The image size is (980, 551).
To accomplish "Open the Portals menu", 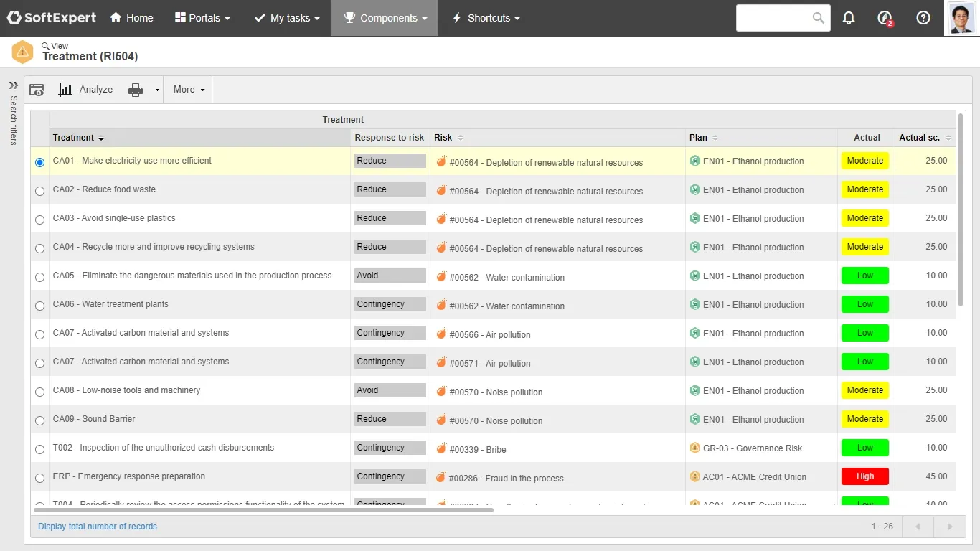I will (202, 18).
